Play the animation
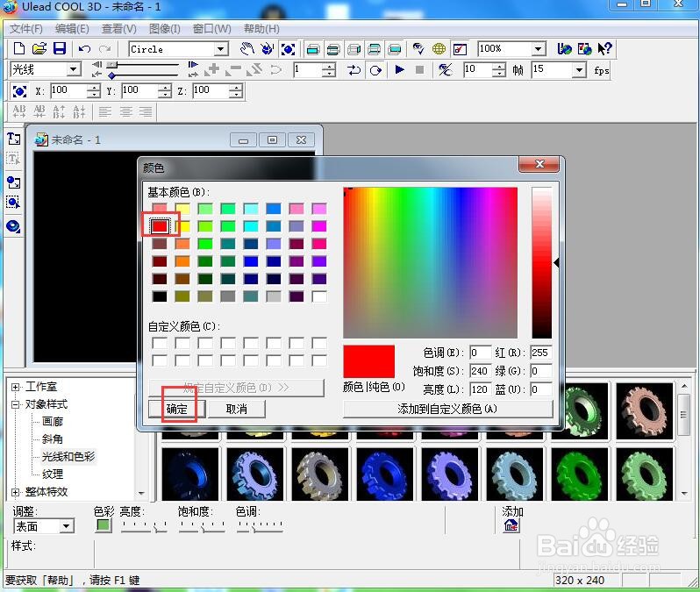The width and height of the screenshot is (700, 592). (399, 69)
